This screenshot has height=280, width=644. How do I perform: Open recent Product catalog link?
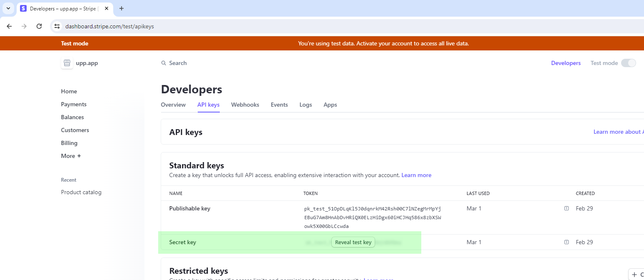point(81,192)
